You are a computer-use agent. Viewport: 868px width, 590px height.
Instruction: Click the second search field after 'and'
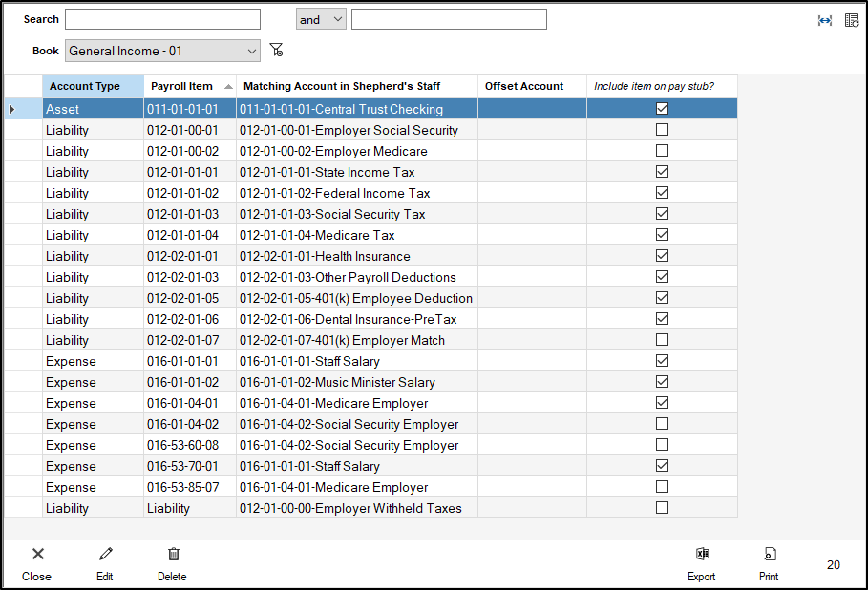click(449, 19)
